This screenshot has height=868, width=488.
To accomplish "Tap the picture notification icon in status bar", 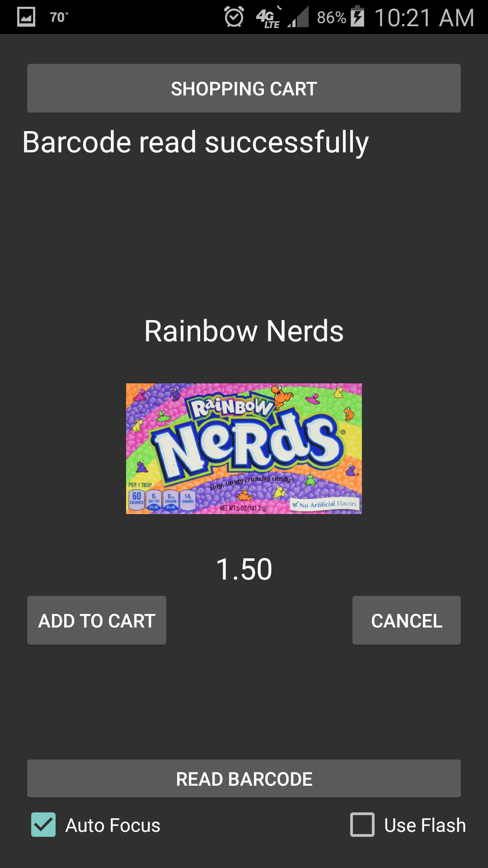I will [x=26, y=17].
